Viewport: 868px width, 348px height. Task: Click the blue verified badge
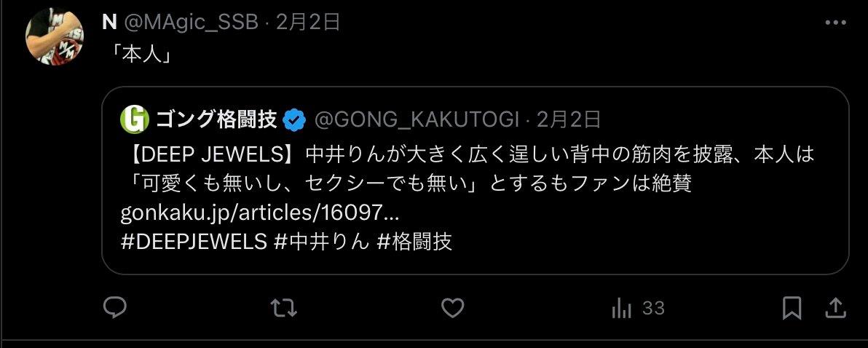tap(294, 120)
